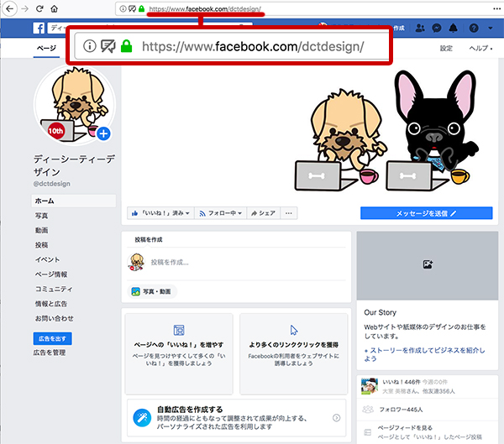Click into the 投稿を作成... input field

pos(236,263)
